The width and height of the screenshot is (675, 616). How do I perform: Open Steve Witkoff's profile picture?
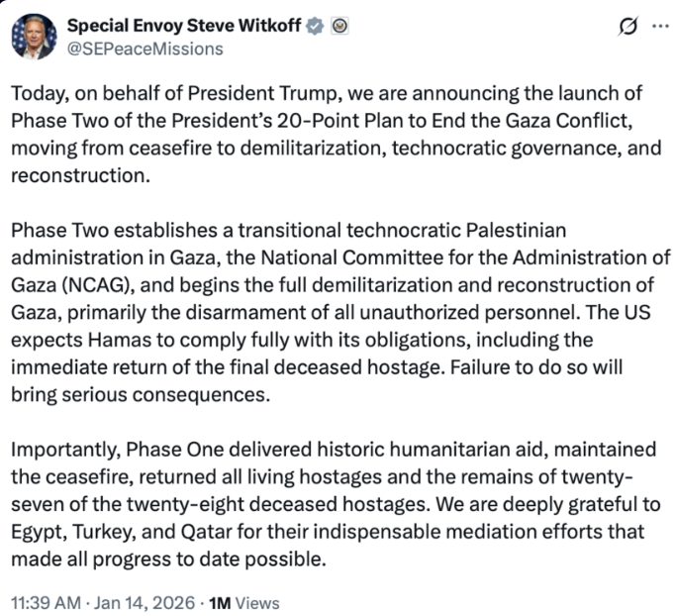coord(34,39)
